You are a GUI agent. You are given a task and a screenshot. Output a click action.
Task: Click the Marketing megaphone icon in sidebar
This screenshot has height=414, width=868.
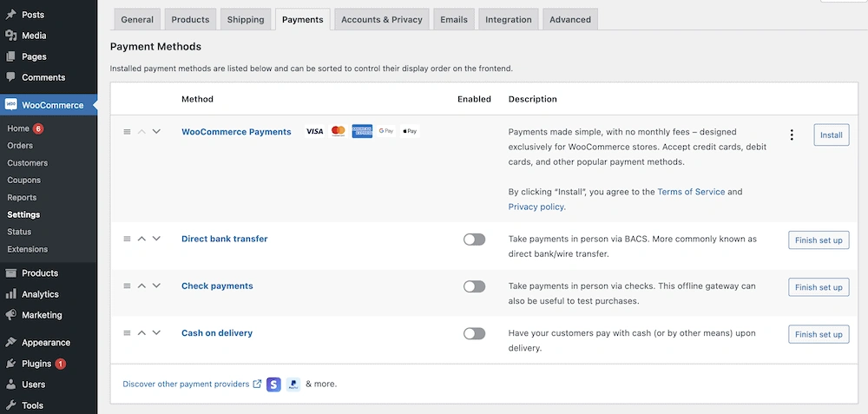click(x=10, y=315)
